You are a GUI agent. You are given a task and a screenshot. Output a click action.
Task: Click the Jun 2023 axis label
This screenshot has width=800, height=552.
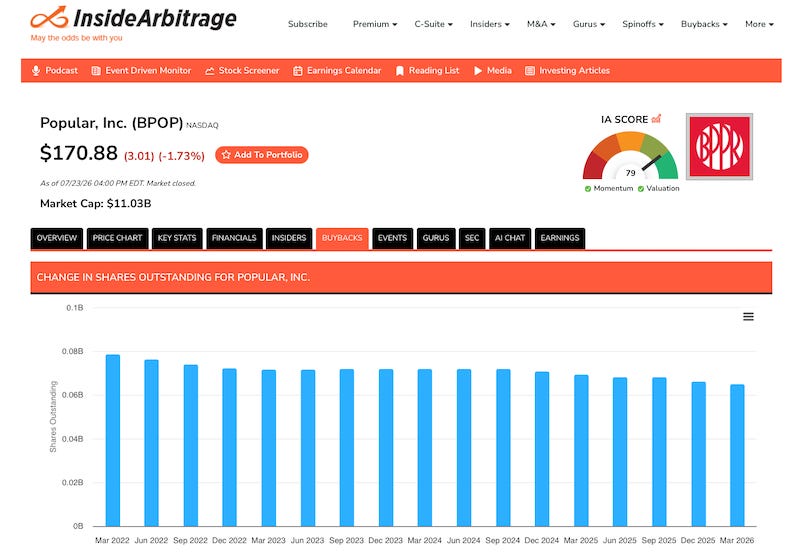point(307,540)
